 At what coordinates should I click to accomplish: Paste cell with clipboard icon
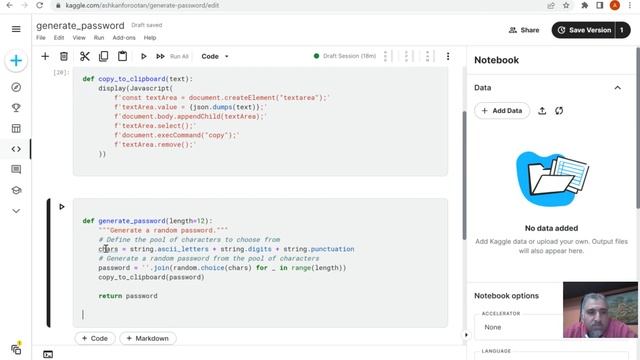(122, 56)
